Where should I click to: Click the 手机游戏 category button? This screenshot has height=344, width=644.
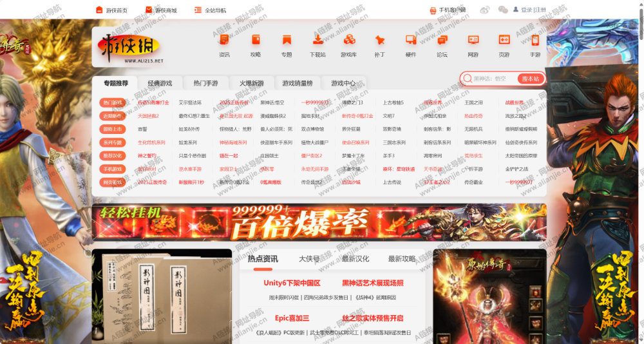[x=113, y=169]
